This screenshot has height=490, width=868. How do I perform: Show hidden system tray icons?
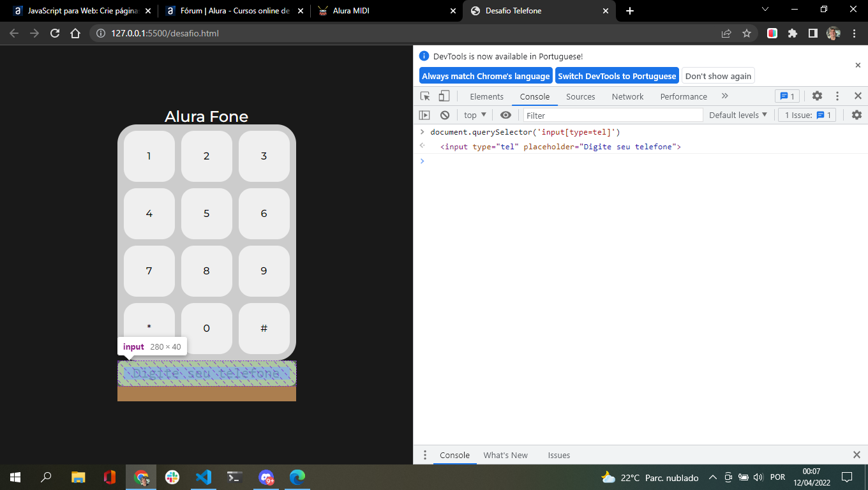pyautogui.click(x=712, y=477)
